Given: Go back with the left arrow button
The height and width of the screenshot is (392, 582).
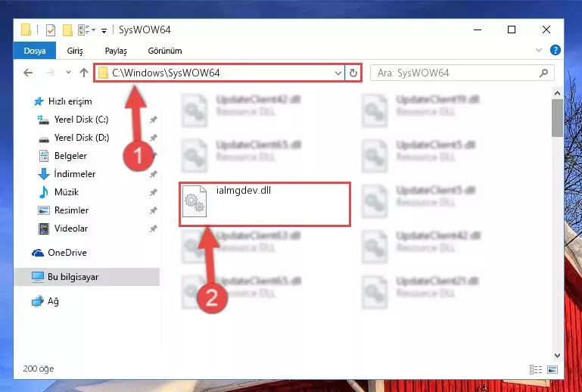Looking at the screenshot, I should click(x=28, y=73).
